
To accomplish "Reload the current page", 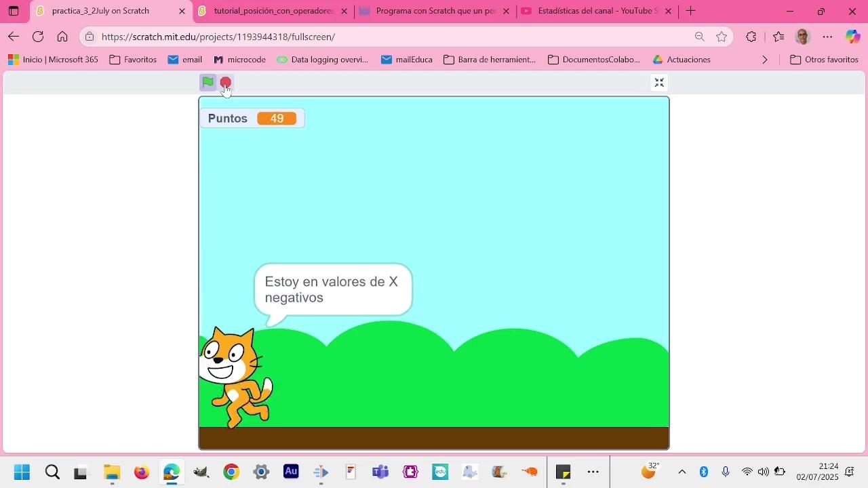I will pos(38,37).
